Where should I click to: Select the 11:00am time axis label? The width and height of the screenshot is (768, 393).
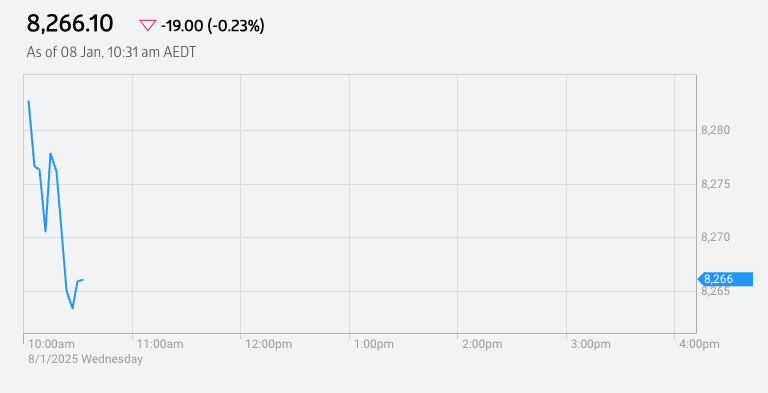pyautogui.click(x=160, y=344)
